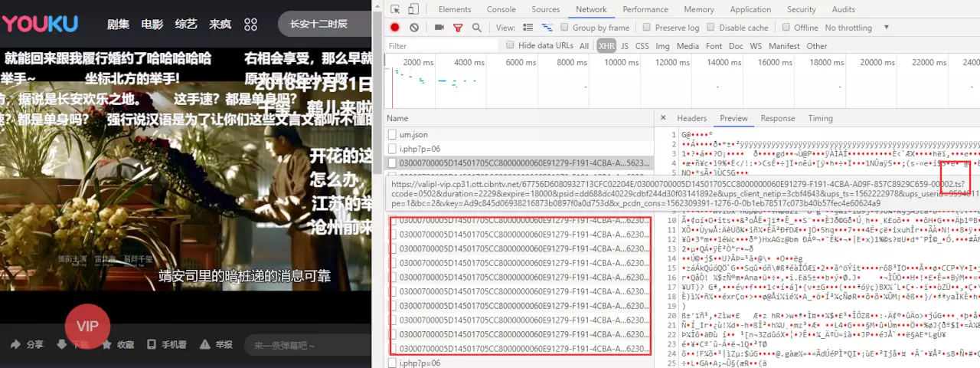Switch to the Console tab
Image resolution: width=980 pixels, height=368 pixels.
[x=501, y=9]
